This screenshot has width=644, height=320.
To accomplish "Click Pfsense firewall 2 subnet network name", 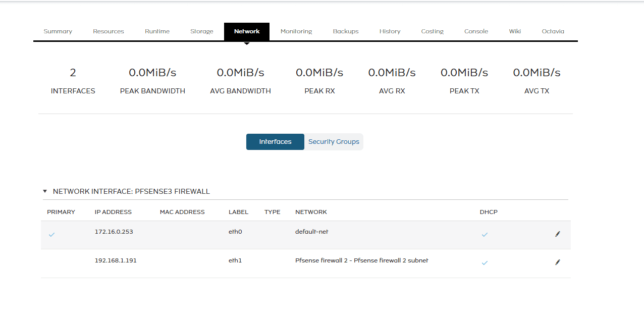I will pos(362,261).
